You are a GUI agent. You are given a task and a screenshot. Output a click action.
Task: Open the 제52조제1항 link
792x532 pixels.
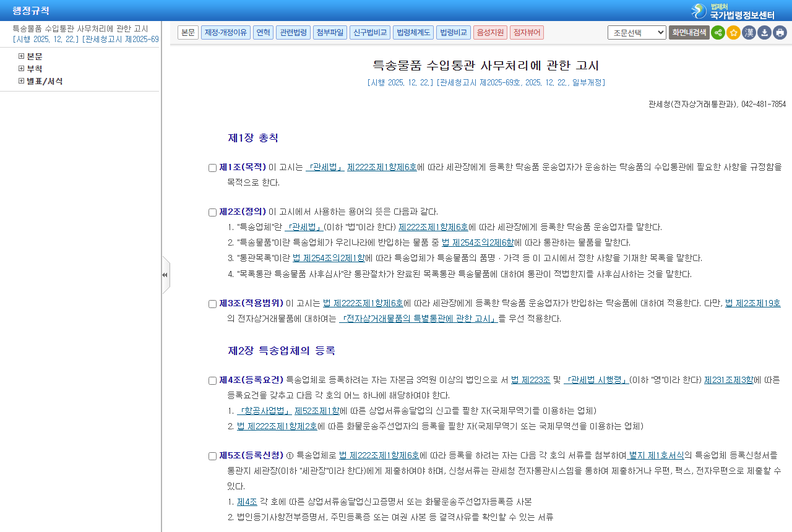317,411
